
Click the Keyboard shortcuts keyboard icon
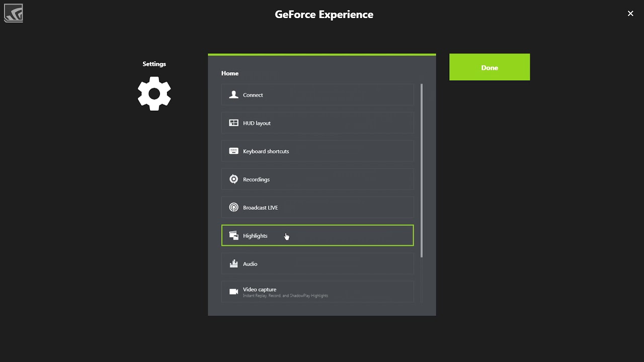click(x=233, y=151)
